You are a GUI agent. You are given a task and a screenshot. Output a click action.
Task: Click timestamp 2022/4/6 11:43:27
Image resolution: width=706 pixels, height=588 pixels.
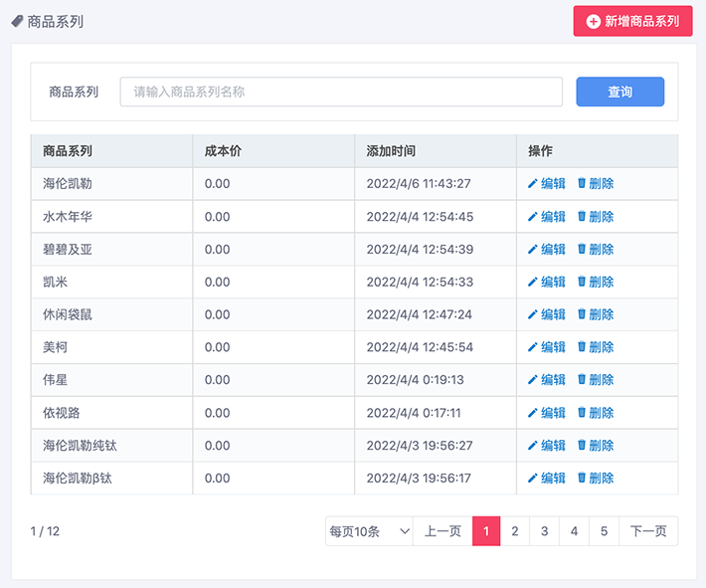419,184
